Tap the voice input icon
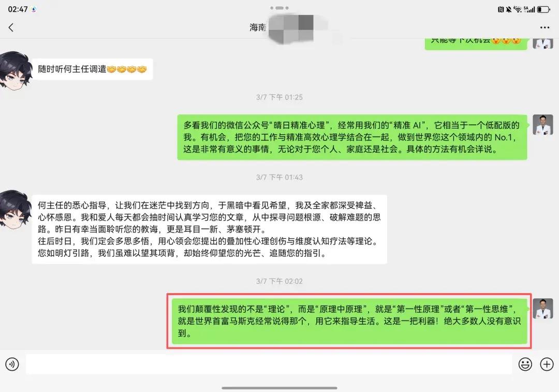This screenshot has height=392, width=559. point(12,364)
